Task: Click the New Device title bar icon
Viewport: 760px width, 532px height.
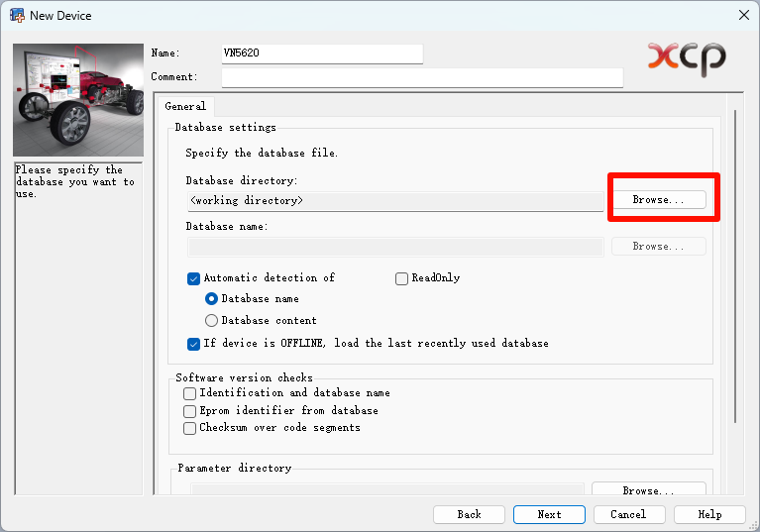Action: click(x=17, y=15)
